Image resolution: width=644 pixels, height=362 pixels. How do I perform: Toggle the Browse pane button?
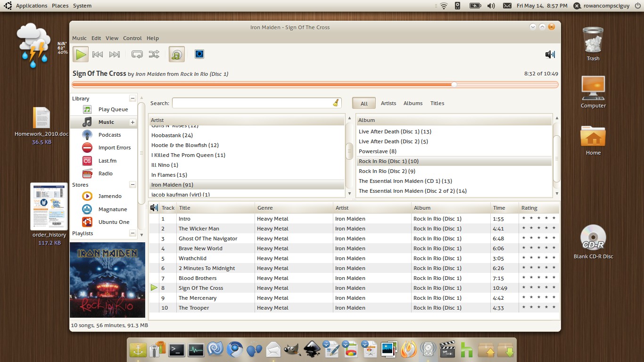(177, 55)
